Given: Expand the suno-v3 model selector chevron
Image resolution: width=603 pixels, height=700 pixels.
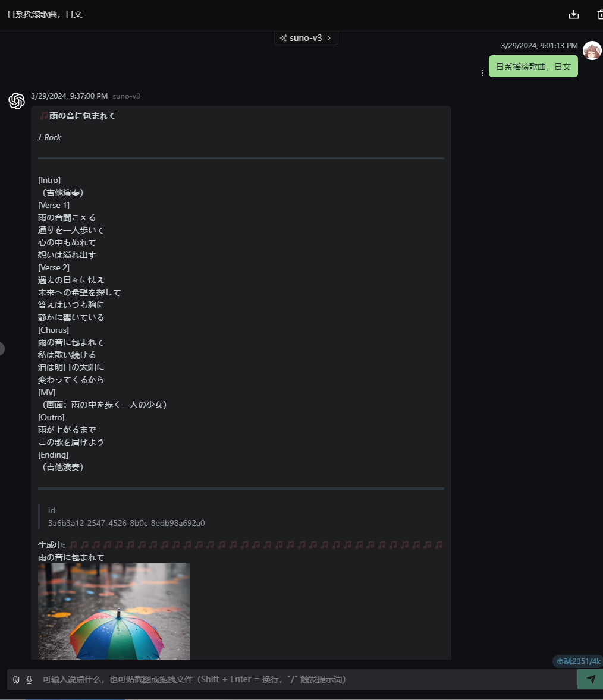Looking at the screenshot, I should click(x=329, y=38).
